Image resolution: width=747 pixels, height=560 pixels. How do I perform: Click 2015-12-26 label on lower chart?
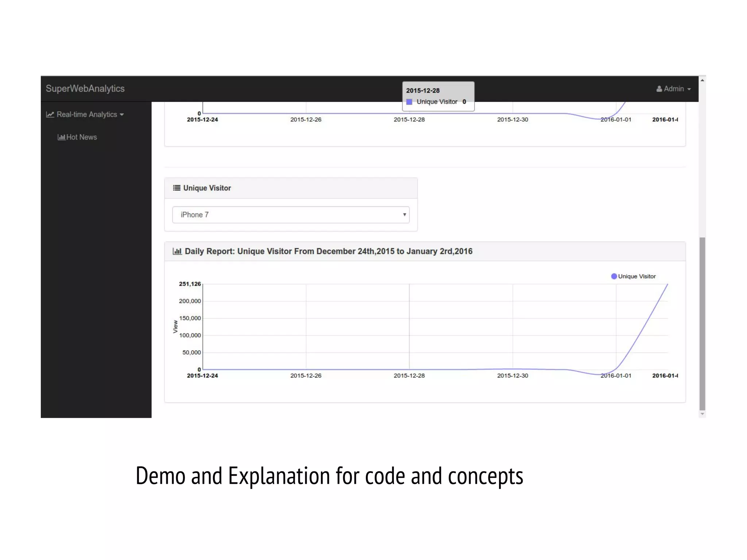coord(306,376)
